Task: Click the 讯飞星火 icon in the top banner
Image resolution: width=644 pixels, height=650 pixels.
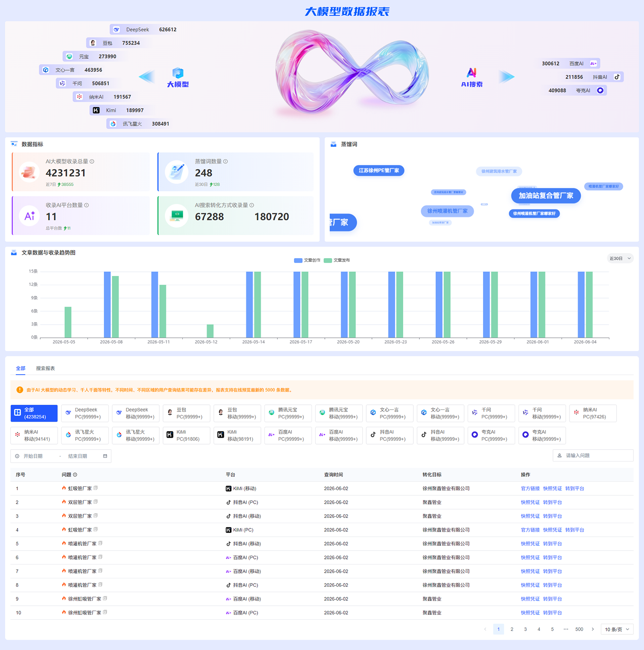Action: (x=113, y=124)
